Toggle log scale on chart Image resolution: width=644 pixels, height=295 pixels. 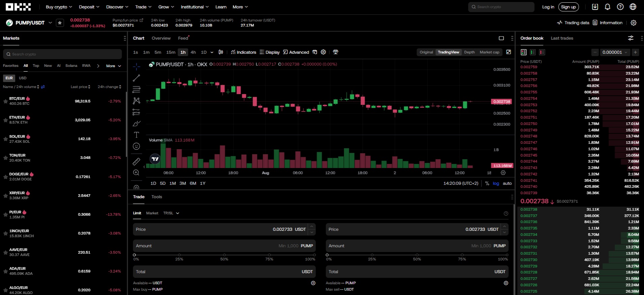tap(496, 183)
